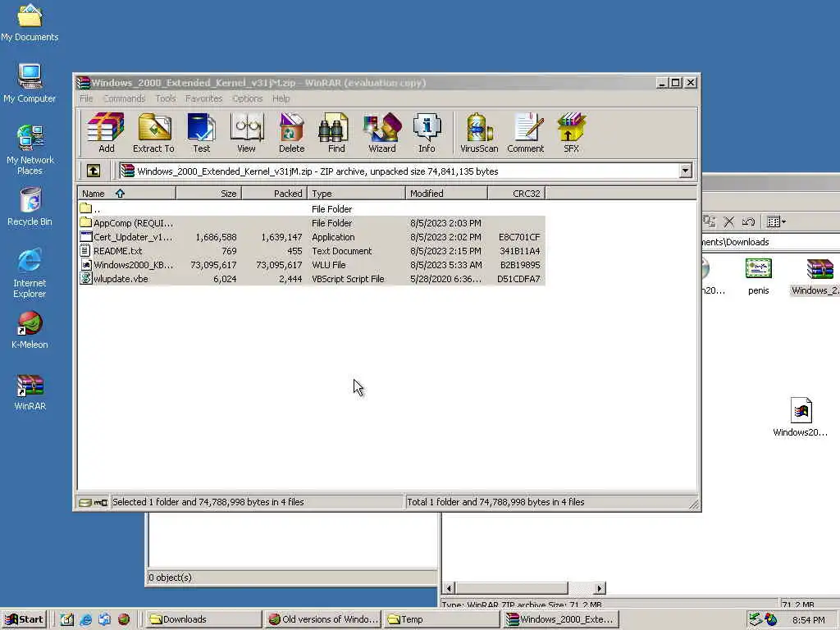
Task: Click the clock showing 8:54 PM
Action: tap(808, 620)
